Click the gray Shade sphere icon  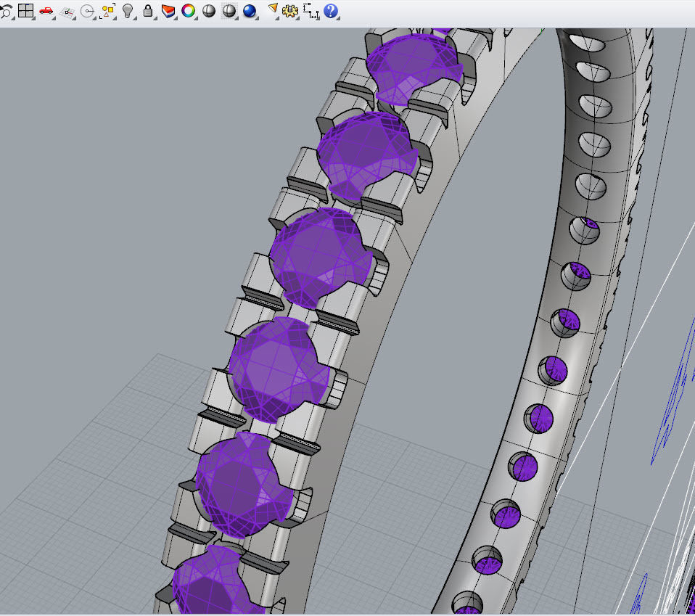tap(208, 11)
